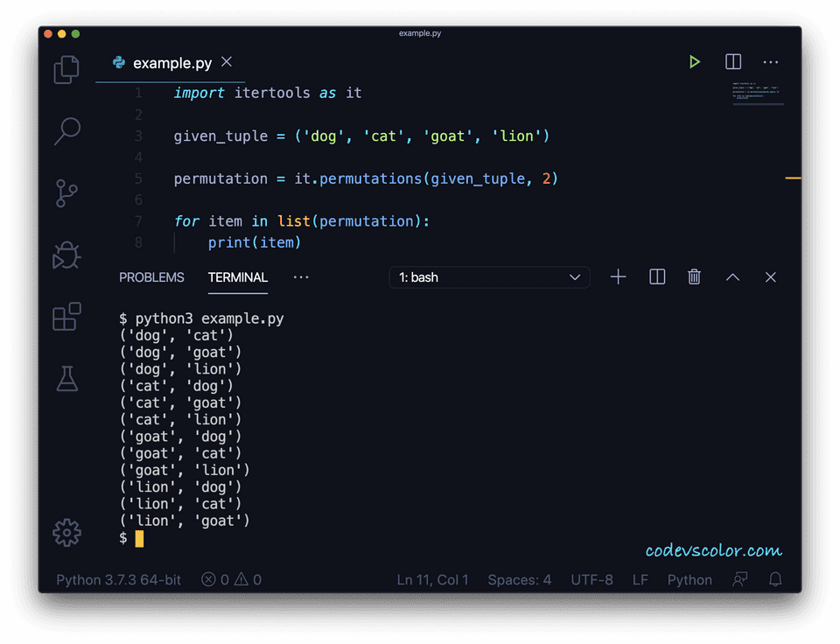Open the Search view in sidebar

66,131
